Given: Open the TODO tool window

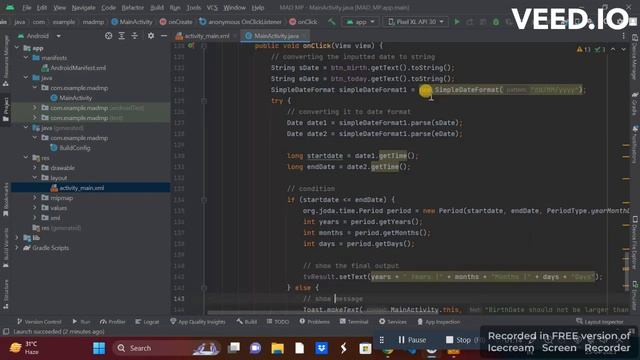Looking at the screenshot, I should (278, 322).
